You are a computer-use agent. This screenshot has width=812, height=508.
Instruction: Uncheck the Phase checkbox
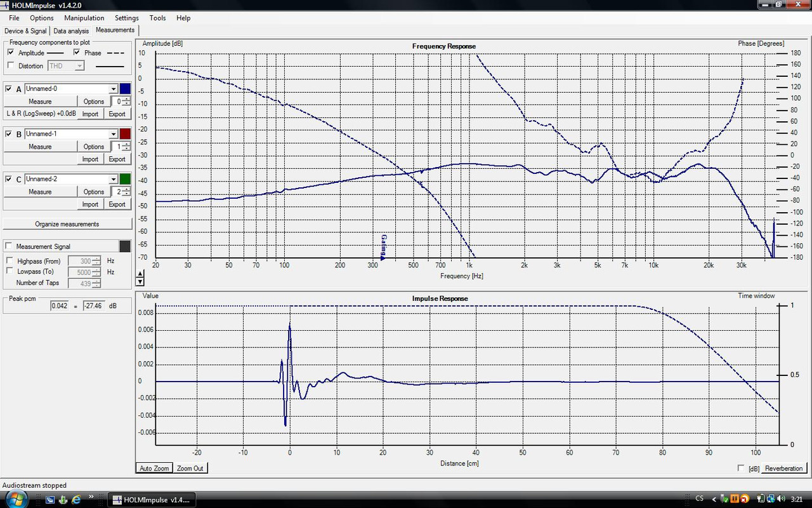click(77, 53)
